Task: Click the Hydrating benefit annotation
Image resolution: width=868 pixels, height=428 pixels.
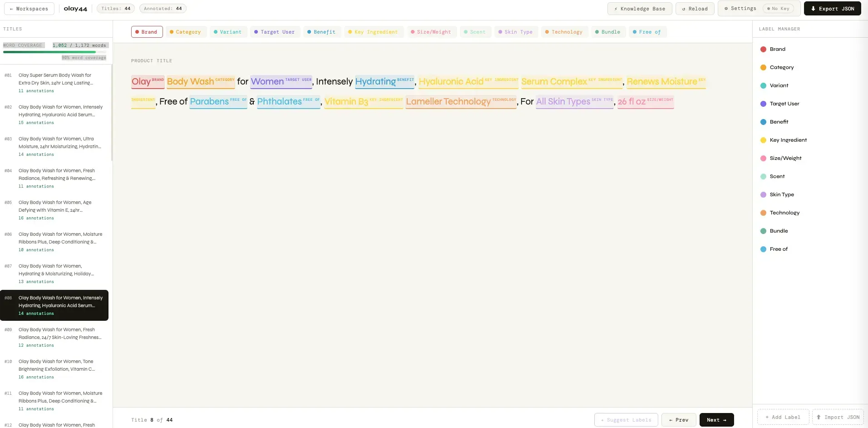Action: pos(385,82)
